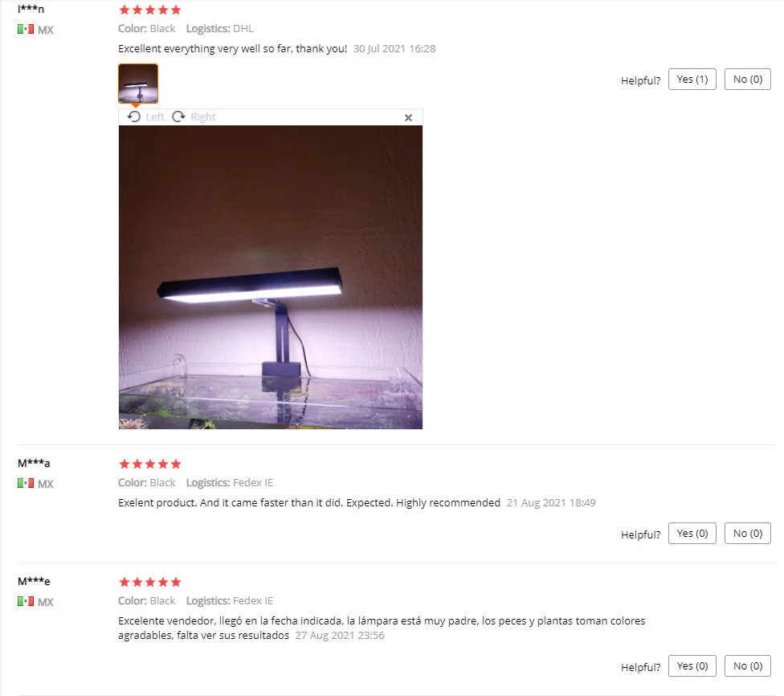Click the Mexico flag under M***a
Viewport: 784px width, 696px height.
pyautogui.click(x=26, y=483)
